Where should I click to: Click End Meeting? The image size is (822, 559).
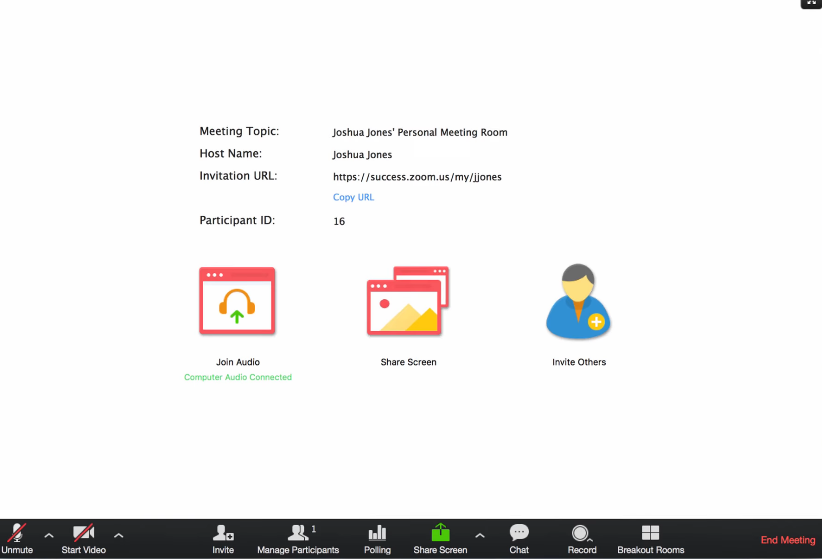point(788,540)
